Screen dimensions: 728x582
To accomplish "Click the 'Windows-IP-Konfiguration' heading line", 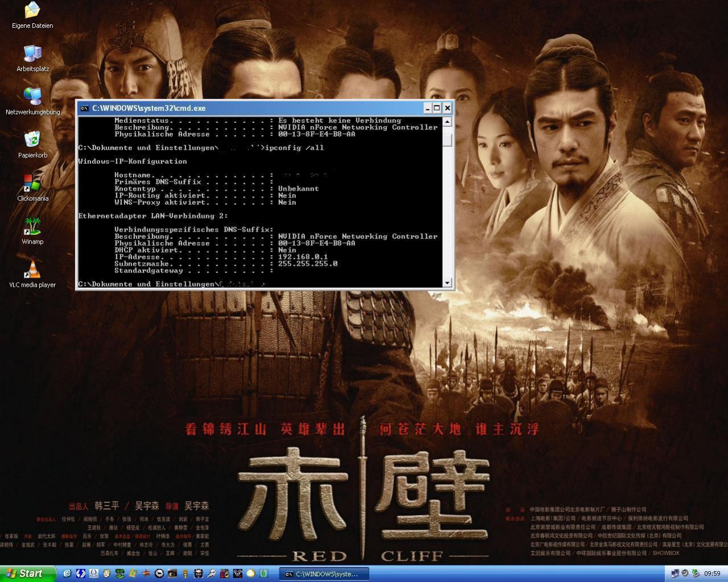I will [132, 162].
